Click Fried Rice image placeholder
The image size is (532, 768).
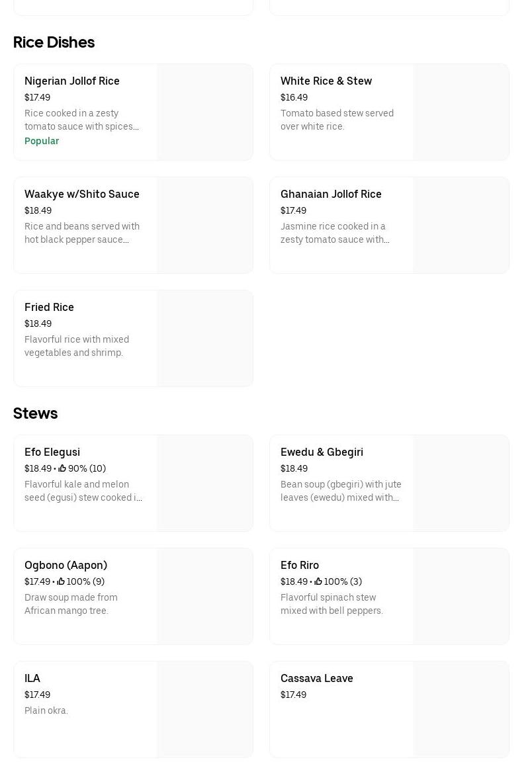(205, 339)
